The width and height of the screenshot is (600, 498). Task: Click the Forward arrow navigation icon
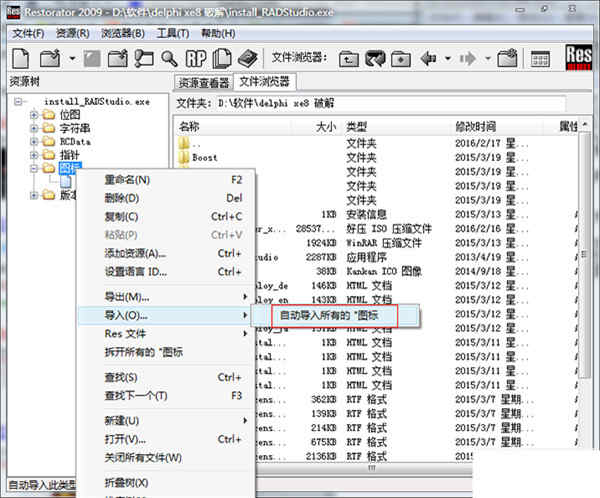click(468, 59)
